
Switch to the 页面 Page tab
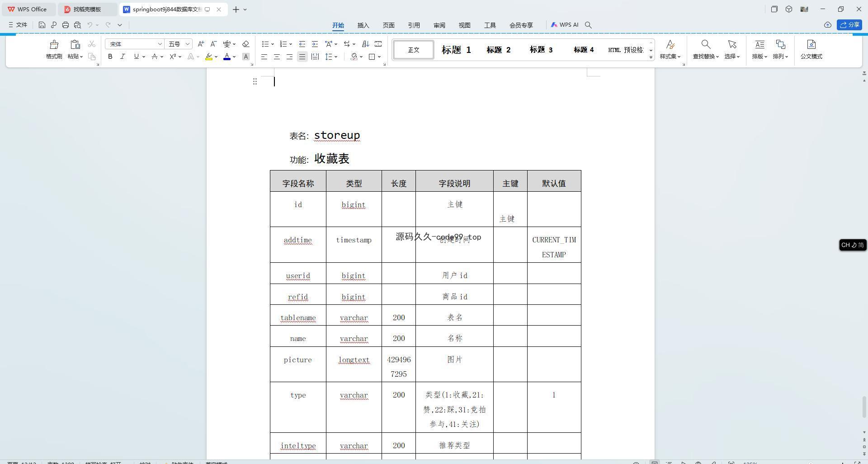point(389,25)
